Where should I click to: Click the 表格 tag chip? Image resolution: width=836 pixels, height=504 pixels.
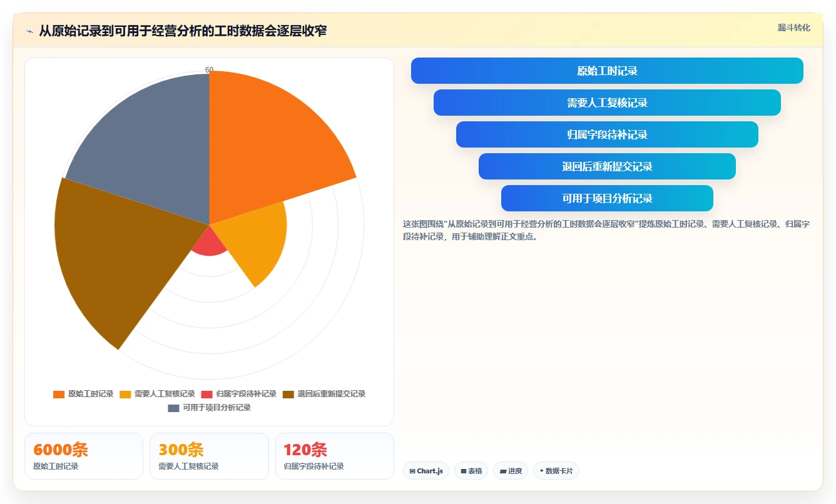tap(471, 471)
